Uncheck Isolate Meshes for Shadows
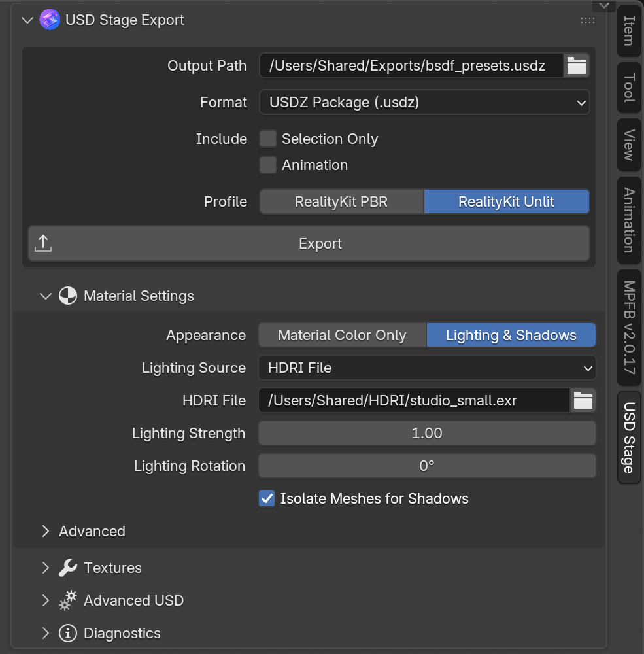Viewport: 644px width, 654px height. (267, 498)
